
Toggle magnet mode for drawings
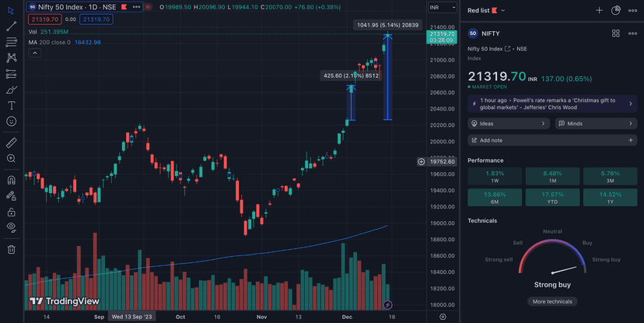coord(11,180)
